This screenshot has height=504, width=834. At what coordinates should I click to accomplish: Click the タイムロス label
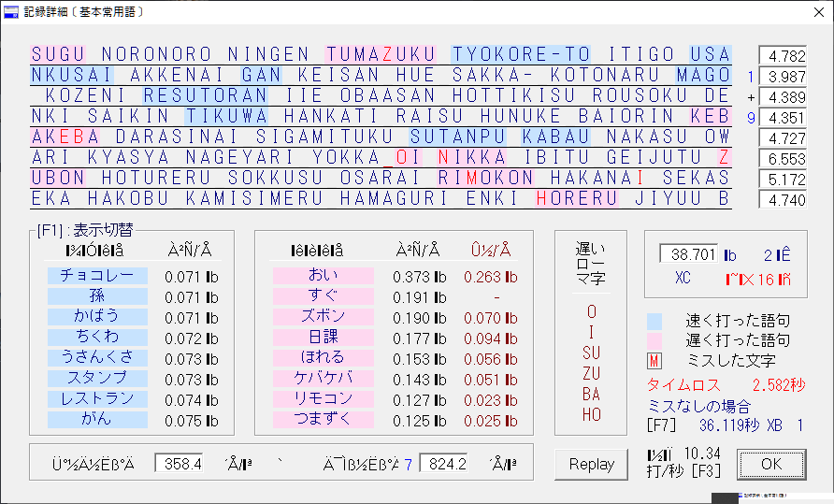click(683, 385)
